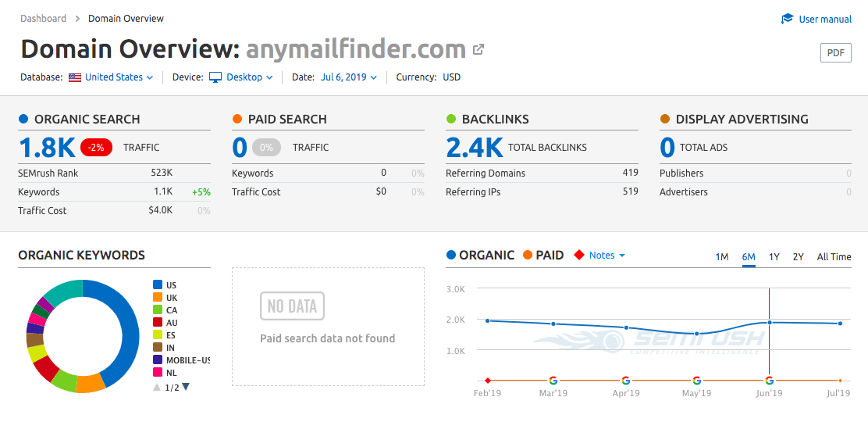Click the red -2% traffic change badge
This screenshot has width=868, height=422.
pyautogui.click(x=96, y=147)
